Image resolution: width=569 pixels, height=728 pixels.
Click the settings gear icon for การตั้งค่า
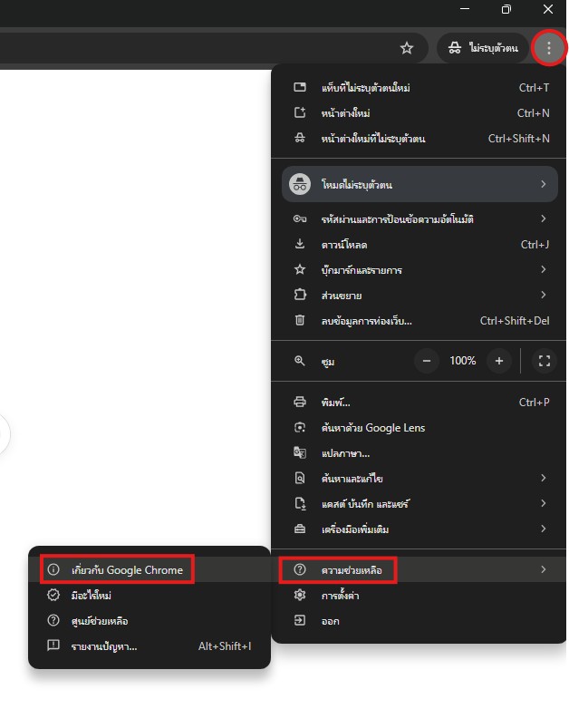coord(300,596)
